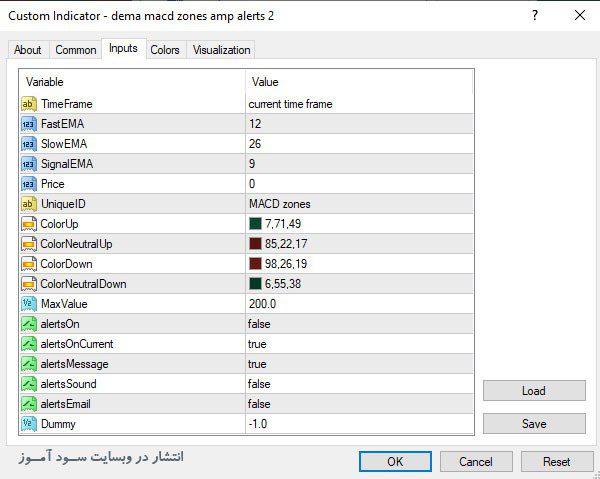Pick the ColorNeutralDown dark green swatch

[255, 283]
